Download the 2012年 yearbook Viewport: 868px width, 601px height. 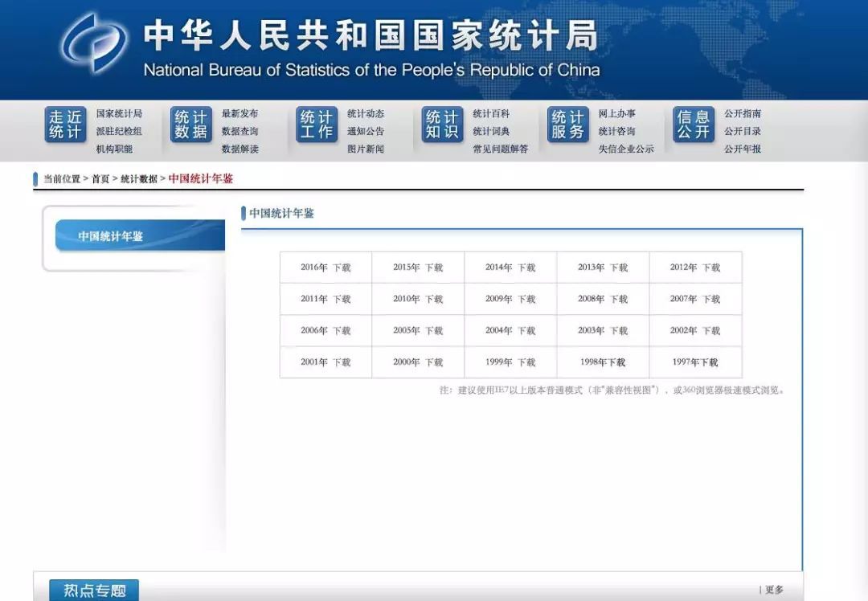pos(711,268)
